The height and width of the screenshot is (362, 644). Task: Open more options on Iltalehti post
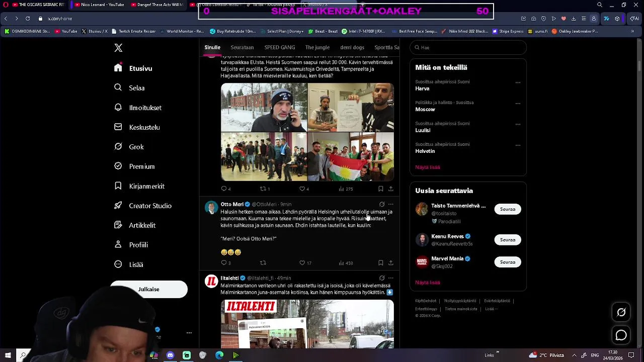tap(390, 278)
